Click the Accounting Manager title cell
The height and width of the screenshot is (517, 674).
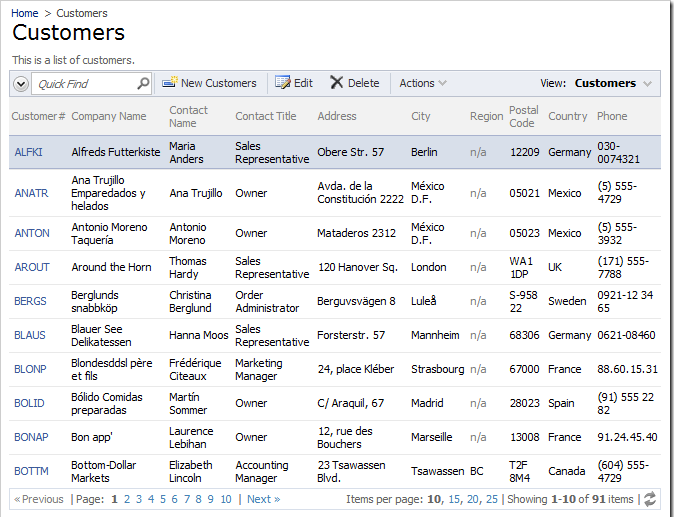tap(262, 471)
